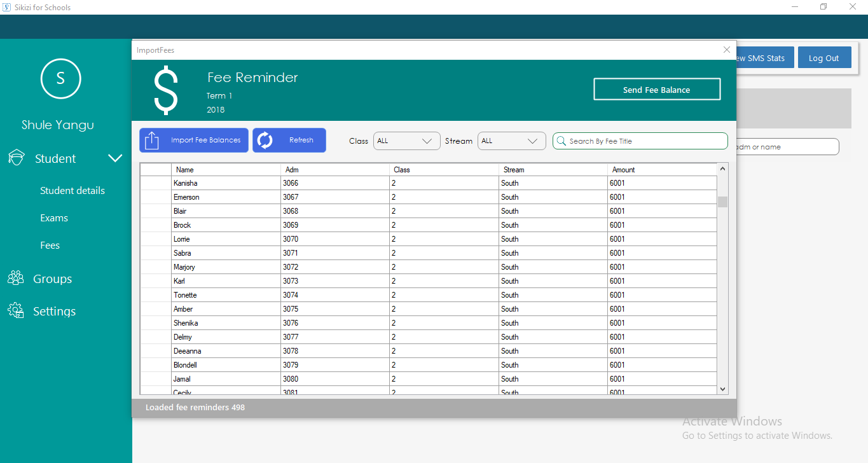Click the Groups people icon
Viewport: 868px width, 463px height.
(x=16, y=278)
